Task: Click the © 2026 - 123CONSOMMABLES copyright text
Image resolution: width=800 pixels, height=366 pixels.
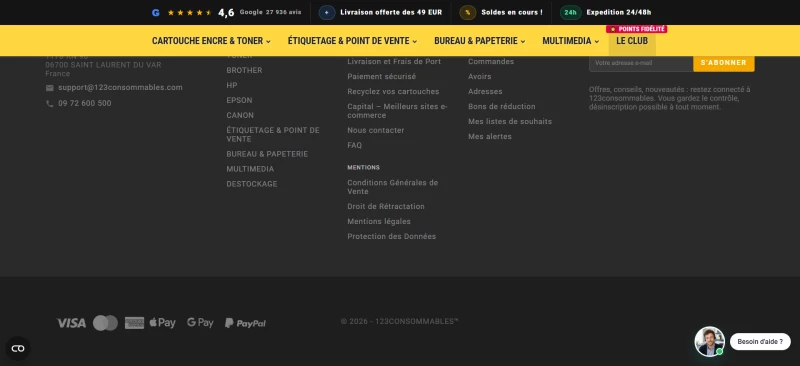Action: pyautogui.click(x=399, y=322)
